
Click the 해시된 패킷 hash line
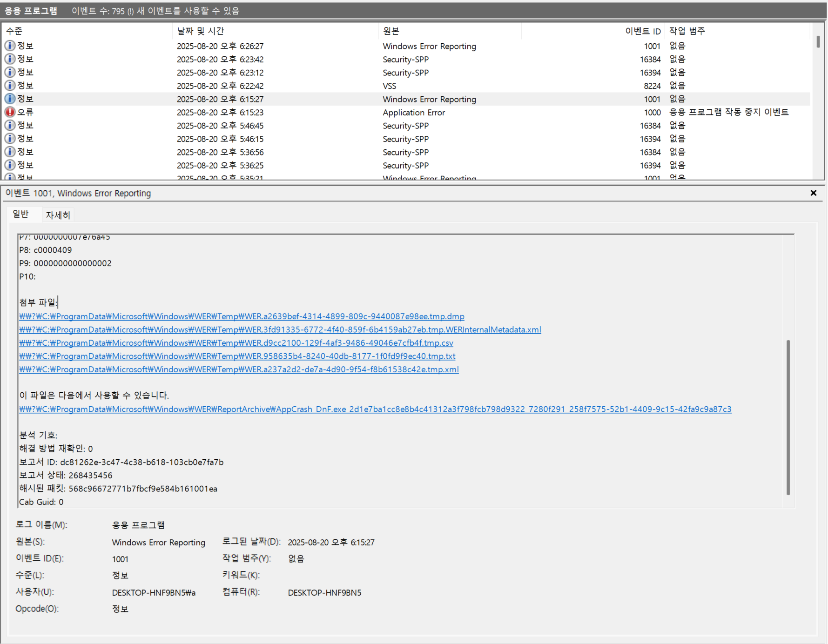118,489
